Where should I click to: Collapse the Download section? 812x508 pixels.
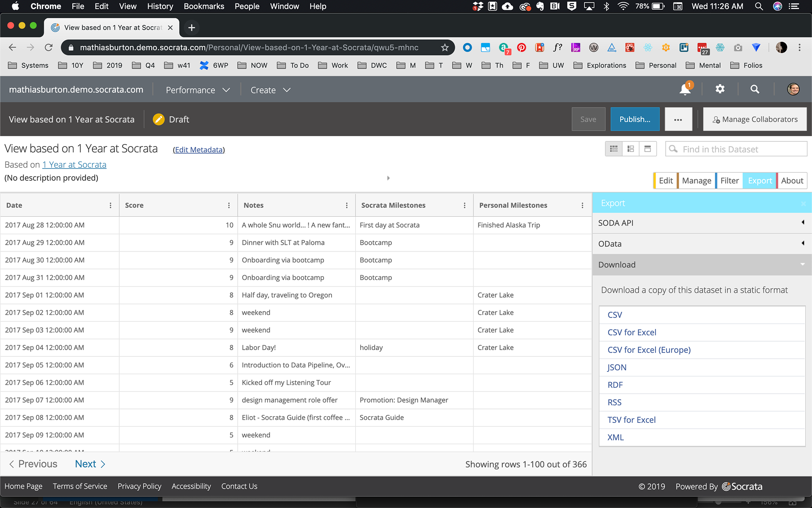pyautogui.click(x=702, y=265)
